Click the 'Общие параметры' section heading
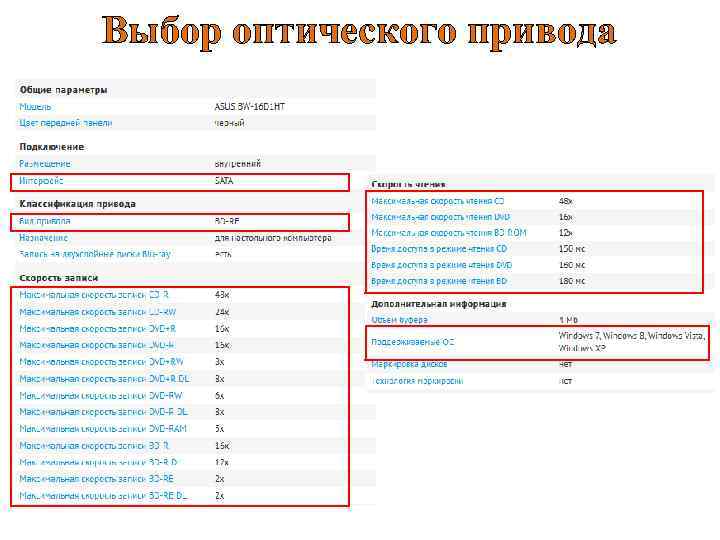The width and height of the screenshot is (720, 540). (x=63, y=90)
